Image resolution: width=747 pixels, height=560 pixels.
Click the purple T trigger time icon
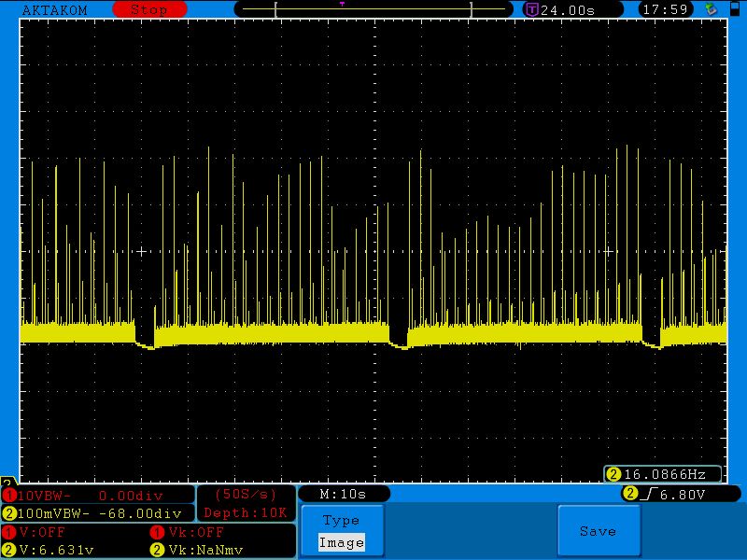(x=531, y=9)
